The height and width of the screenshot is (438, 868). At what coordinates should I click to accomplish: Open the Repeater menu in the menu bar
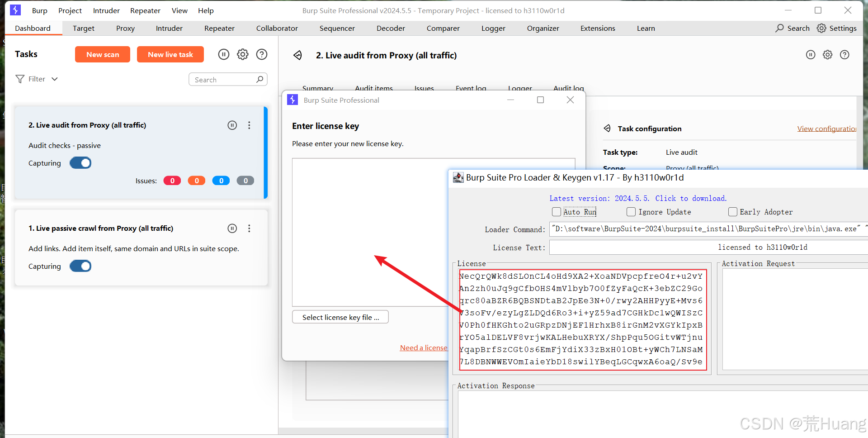[x=145, y=10]
